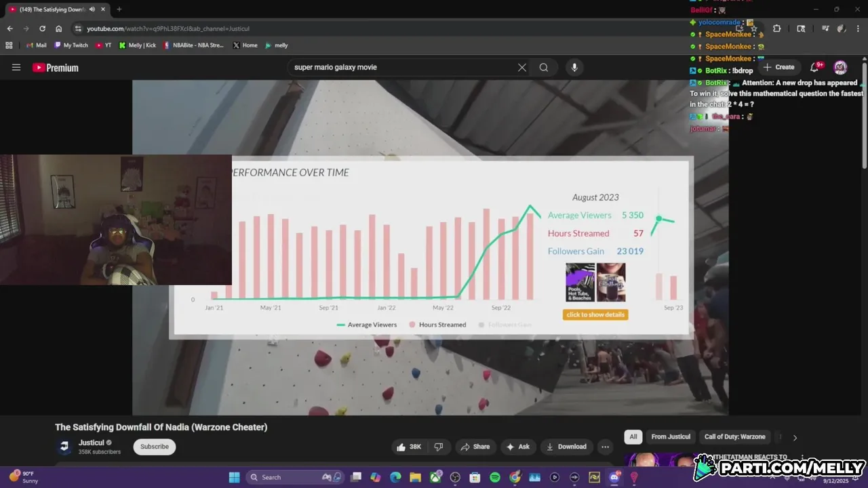Screen dimensions: 868x488
Task: Click the recommended video thumbnail at bottom right
Action: coord(661,461)
